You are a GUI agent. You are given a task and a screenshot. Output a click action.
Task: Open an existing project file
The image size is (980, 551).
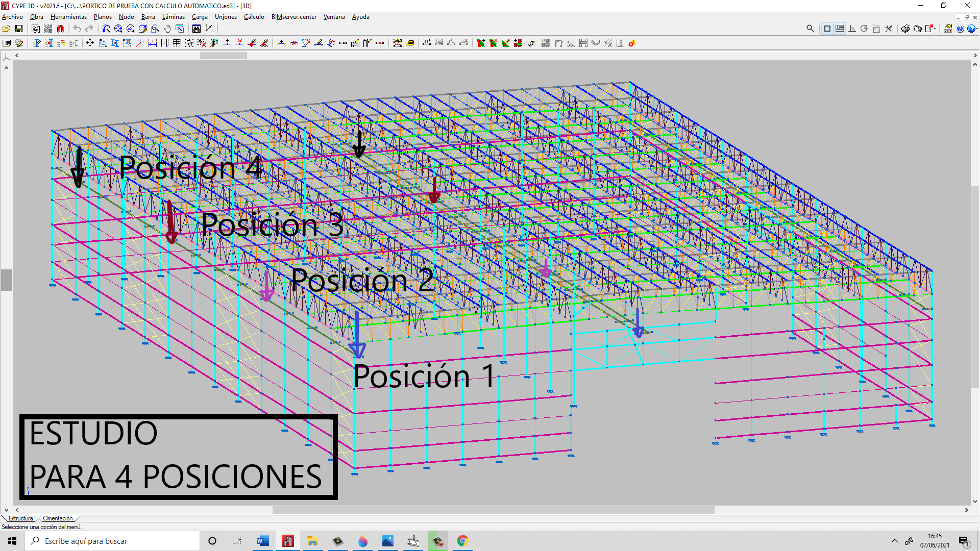click(7, 29)
